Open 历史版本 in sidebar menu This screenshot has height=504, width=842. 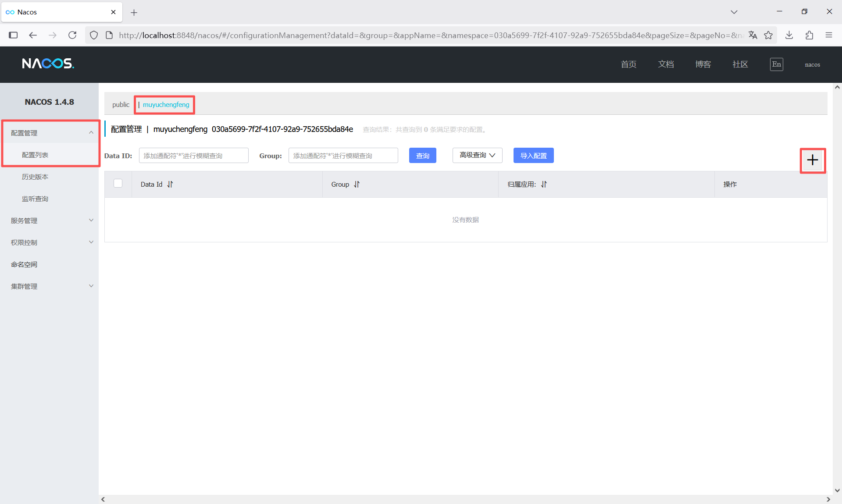point(35,177)
